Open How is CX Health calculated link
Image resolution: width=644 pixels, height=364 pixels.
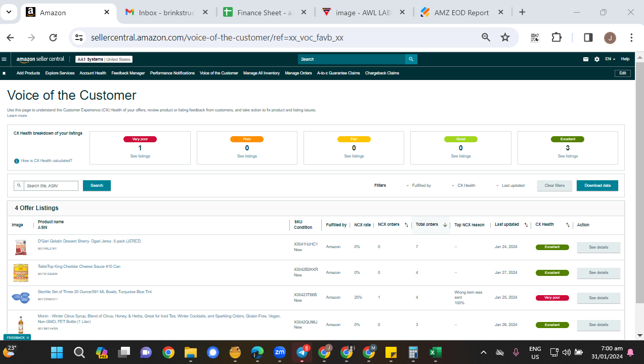tap(47, 160)
